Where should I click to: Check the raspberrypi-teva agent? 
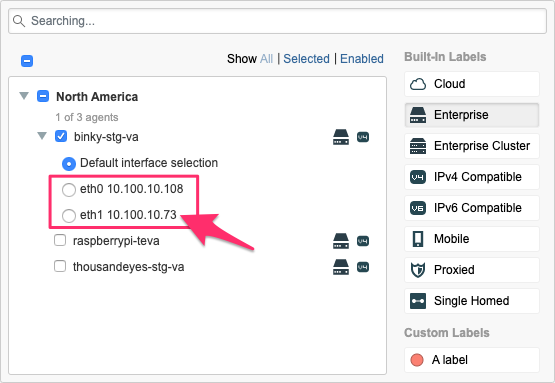(x=60, y=240)
